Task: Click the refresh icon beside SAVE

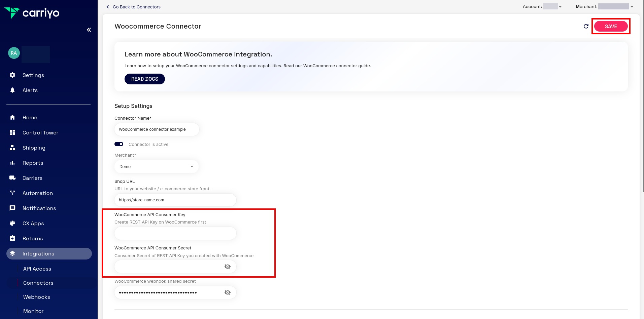Action: [x=586, y=26]
